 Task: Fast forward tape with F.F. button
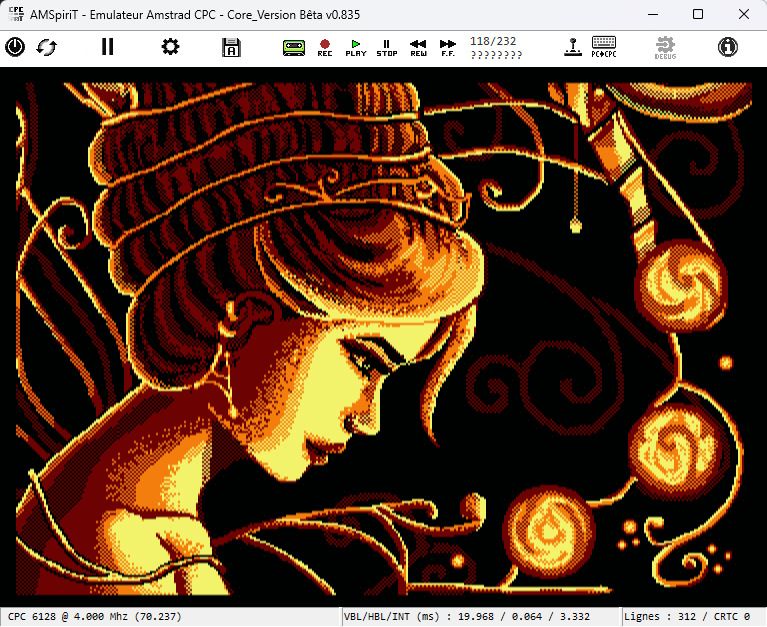(448, 48)
